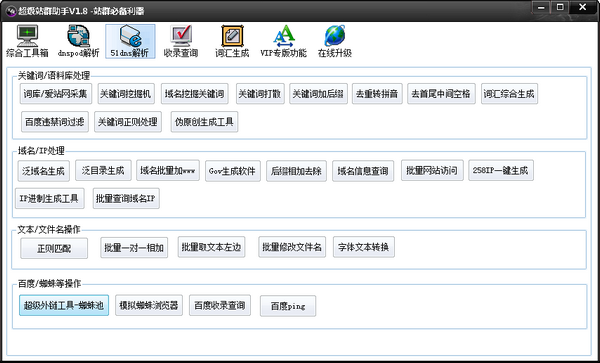Launch 词库/爱站网采集 tool

[56, 94]
